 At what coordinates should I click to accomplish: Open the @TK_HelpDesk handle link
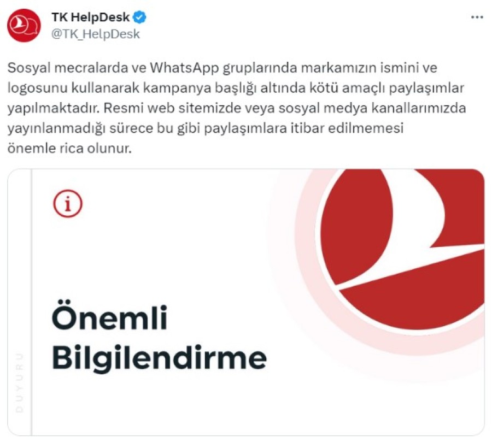(95, 34)
